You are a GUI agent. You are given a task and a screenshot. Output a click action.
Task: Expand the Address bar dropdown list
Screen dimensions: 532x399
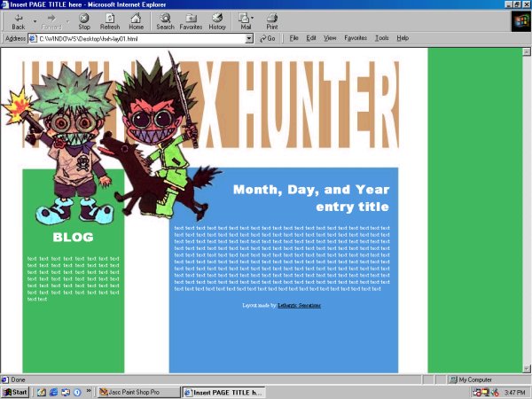249,39
